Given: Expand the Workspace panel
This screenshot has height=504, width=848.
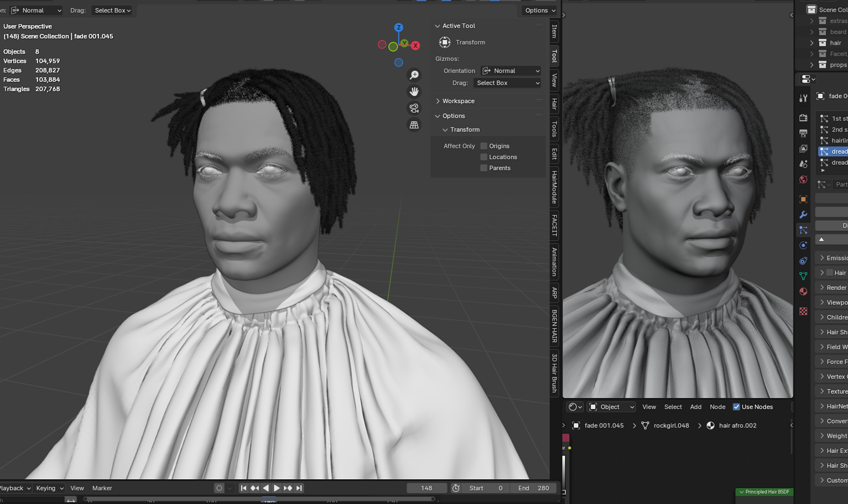Looking at the screenshot, I should (x=438, y=101).
